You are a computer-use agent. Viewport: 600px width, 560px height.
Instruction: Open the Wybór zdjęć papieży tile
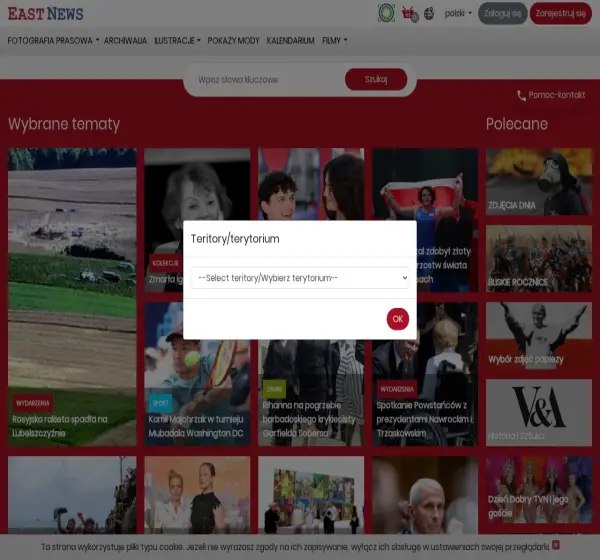point(539,336)
